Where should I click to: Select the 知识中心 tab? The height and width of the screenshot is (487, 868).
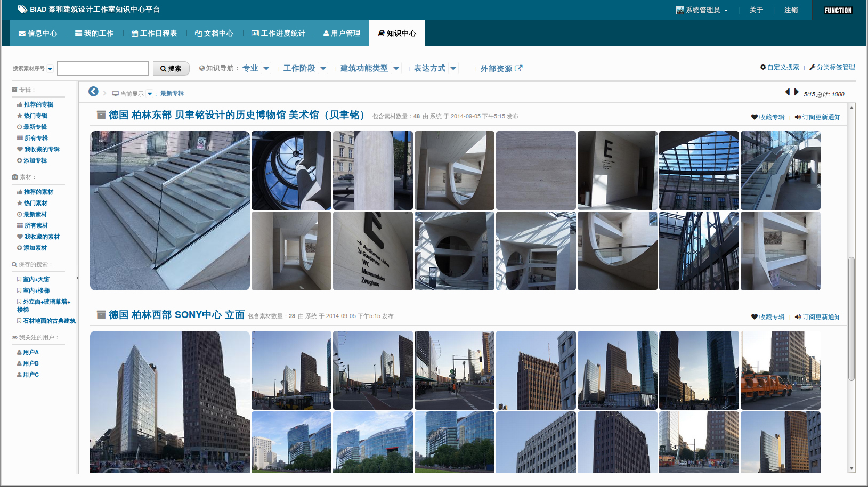point(397,33)
